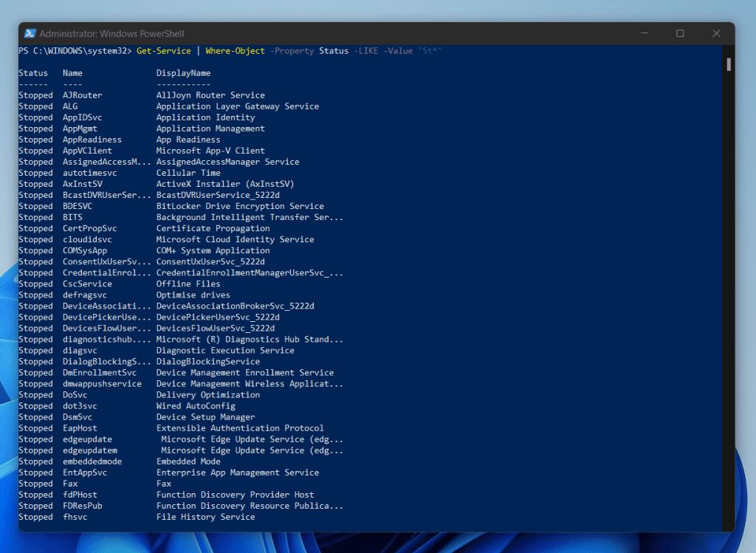
Task: Click the dmwappushservice service name
Action: [102, 383]
